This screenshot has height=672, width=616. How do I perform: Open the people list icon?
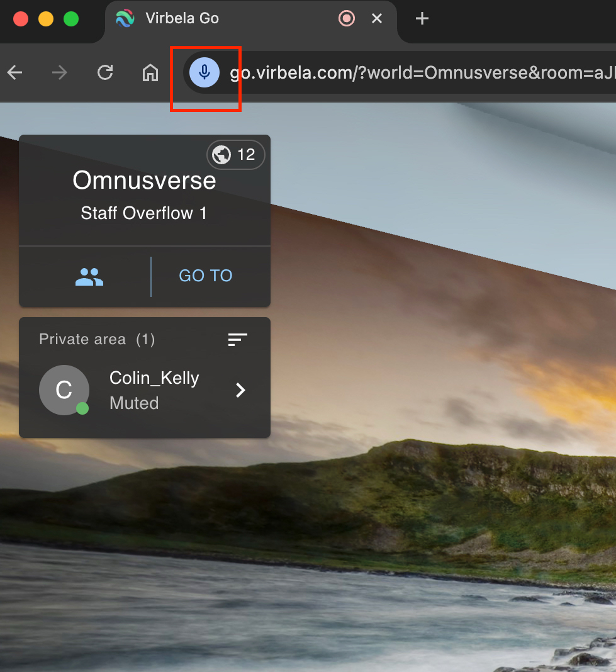point(89,276)
